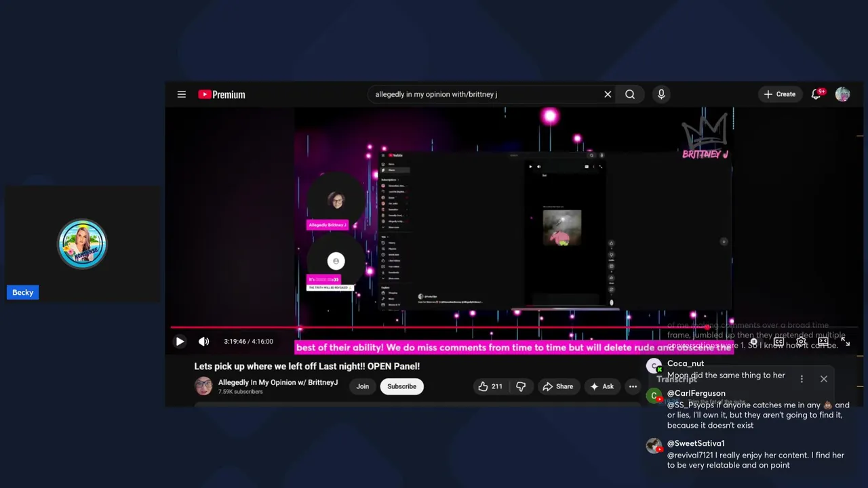Clear the search box text

(608, 94)
